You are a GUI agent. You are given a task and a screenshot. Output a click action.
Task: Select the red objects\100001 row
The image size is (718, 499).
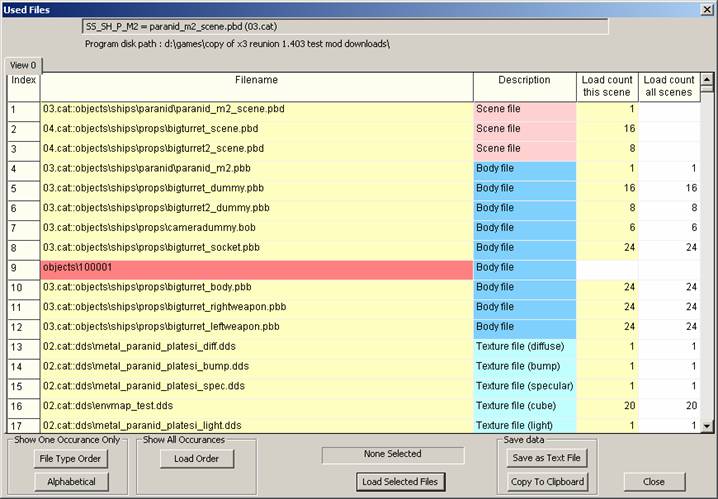coord(256,268)
